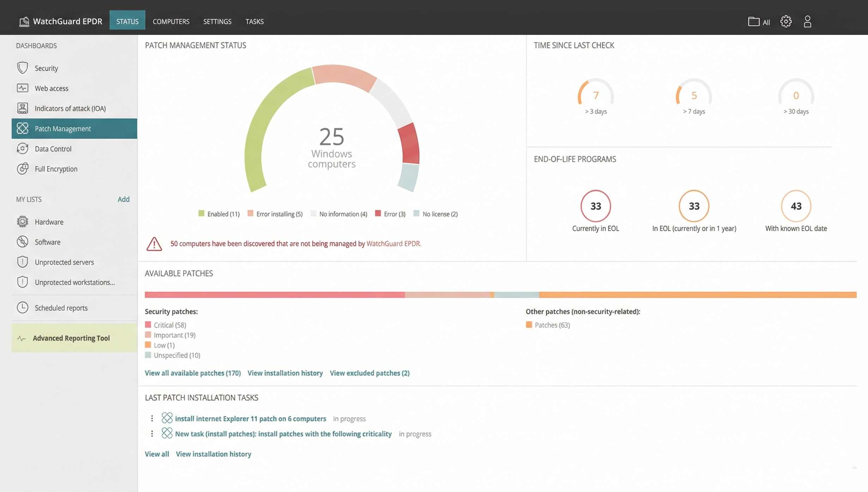Click the user account icon
The width and height of the screenshot is (868, 492).
pyautogui.click(x=807, y=21)
